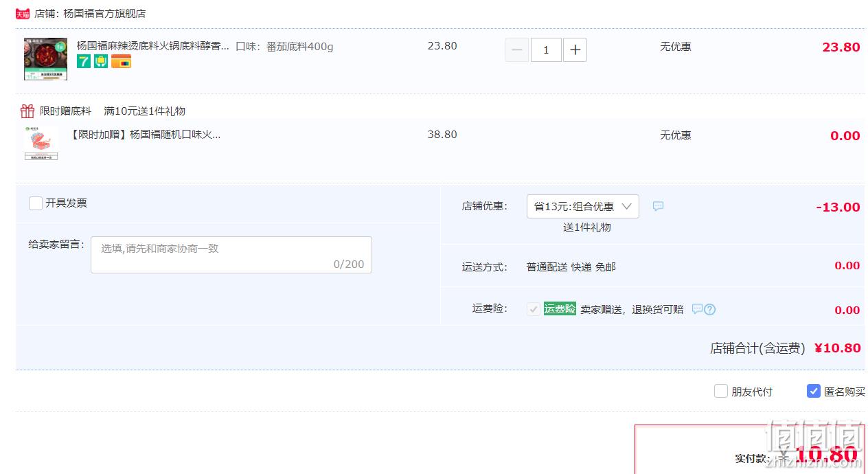Screen dimensions: 868x474
Task: Click the green 运费险 badge
Action: coord(560,309)
